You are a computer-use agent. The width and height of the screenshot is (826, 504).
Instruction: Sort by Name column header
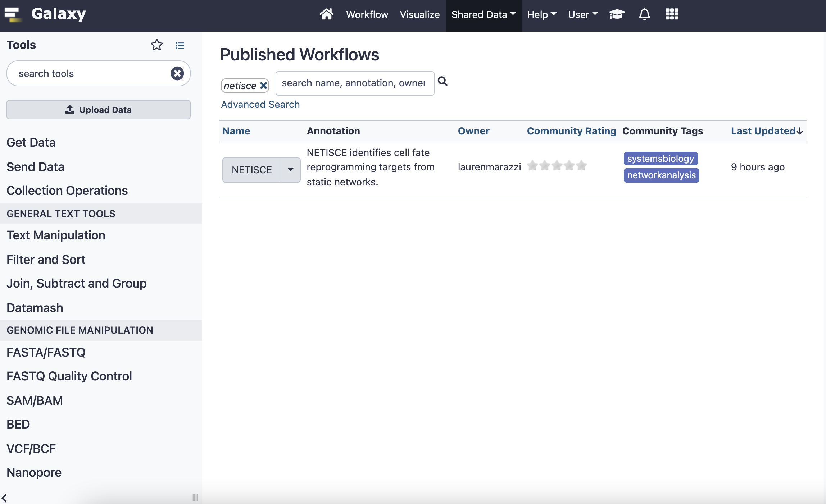click(x=236, y=131)
